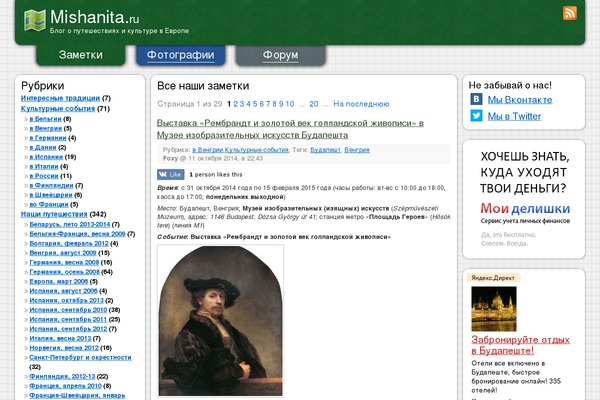Screen dimensions: 600x400
Task: Open the в Дании subcategory
Action: click(43, 147)
